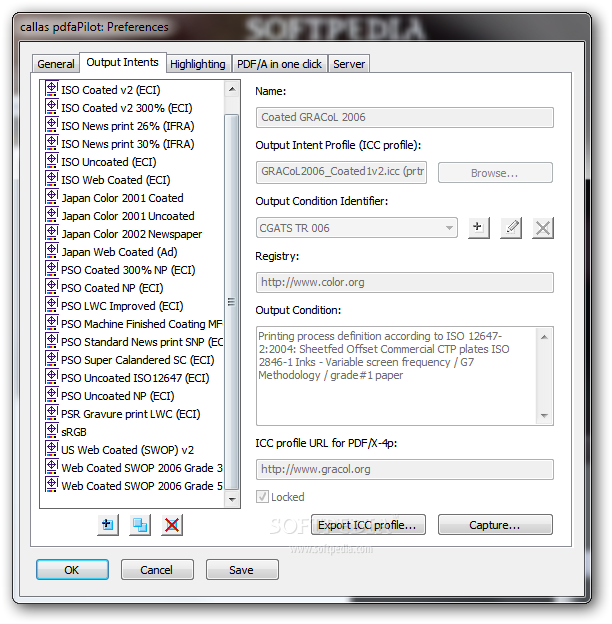Click the icon beside US Web Coated (SWOP) v2
The width and height of the screenshot is (612, 624).
51,448
